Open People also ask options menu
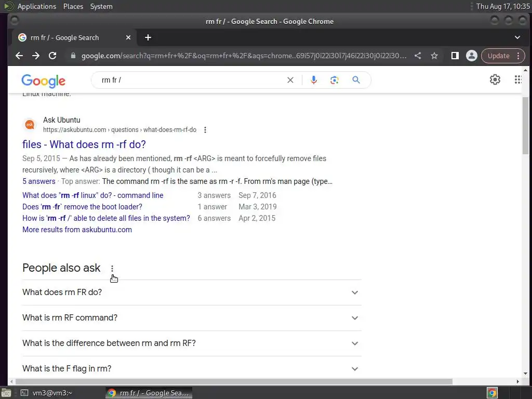 112,269
